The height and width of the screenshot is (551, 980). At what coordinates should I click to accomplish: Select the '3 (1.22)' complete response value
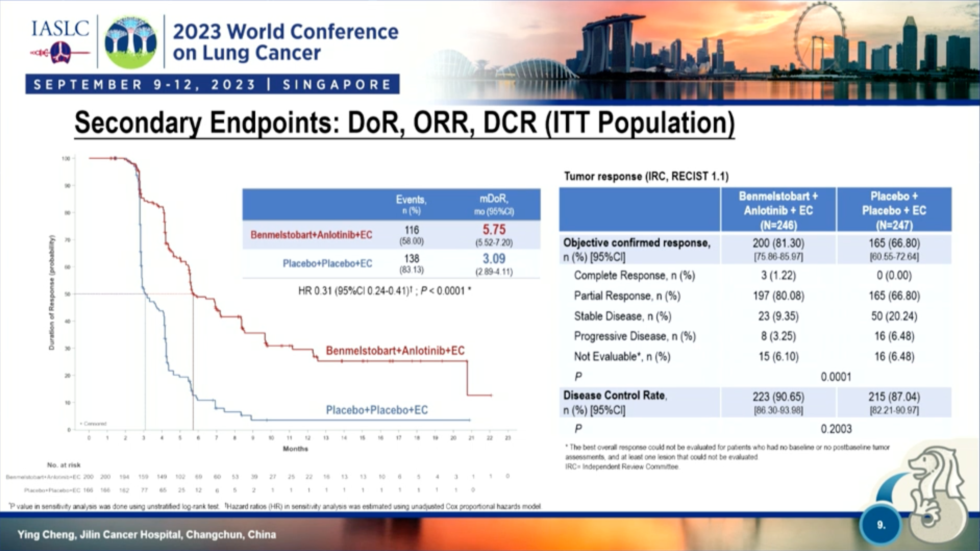[x=778, y=275]
